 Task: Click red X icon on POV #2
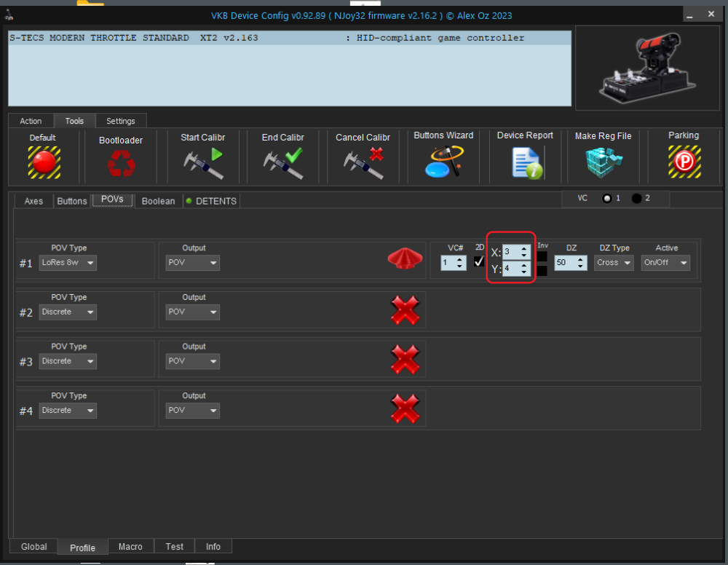[405, 312]
